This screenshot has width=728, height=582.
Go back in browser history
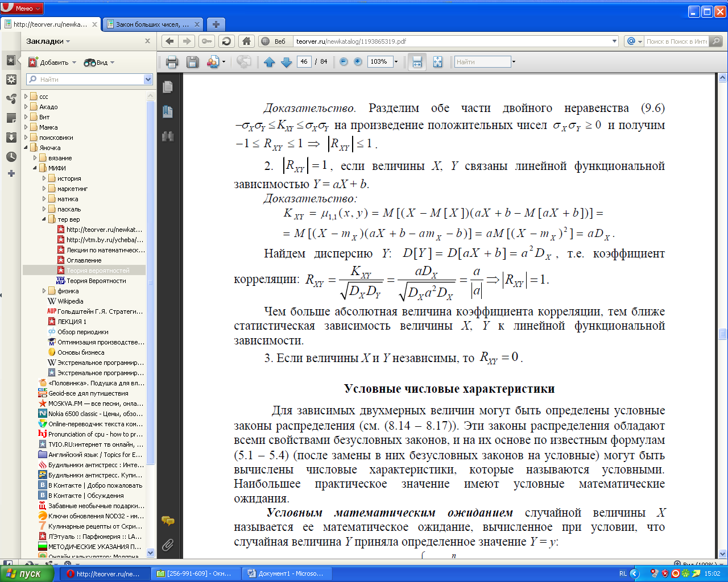pos(169,41)
